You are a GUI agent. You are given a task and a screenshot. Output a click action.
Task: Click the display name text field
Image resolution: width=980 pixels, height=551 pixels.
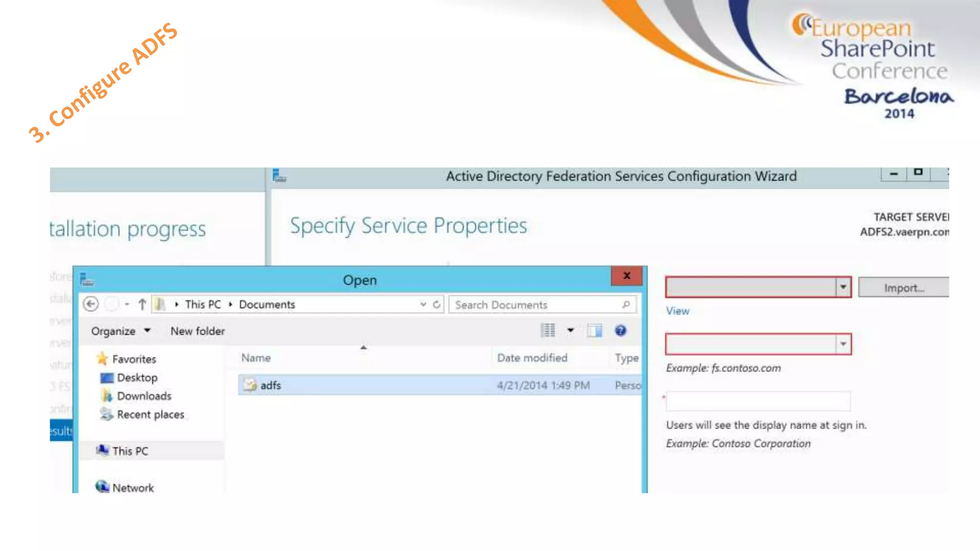pyautogui.click(x=758, y=401)
